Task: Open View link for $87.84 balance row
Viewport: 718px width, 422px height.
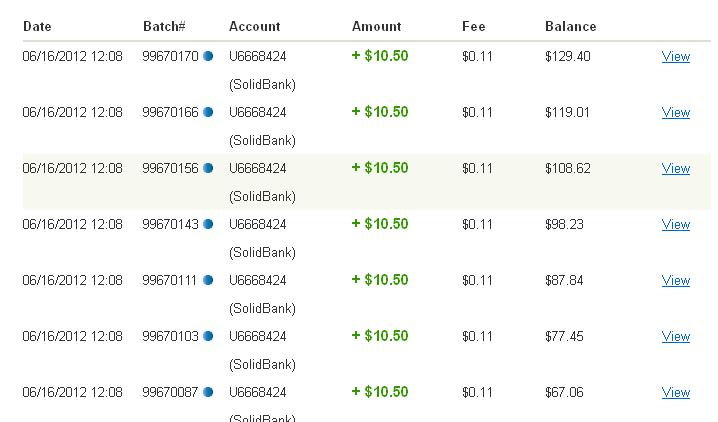Action: 676,281
